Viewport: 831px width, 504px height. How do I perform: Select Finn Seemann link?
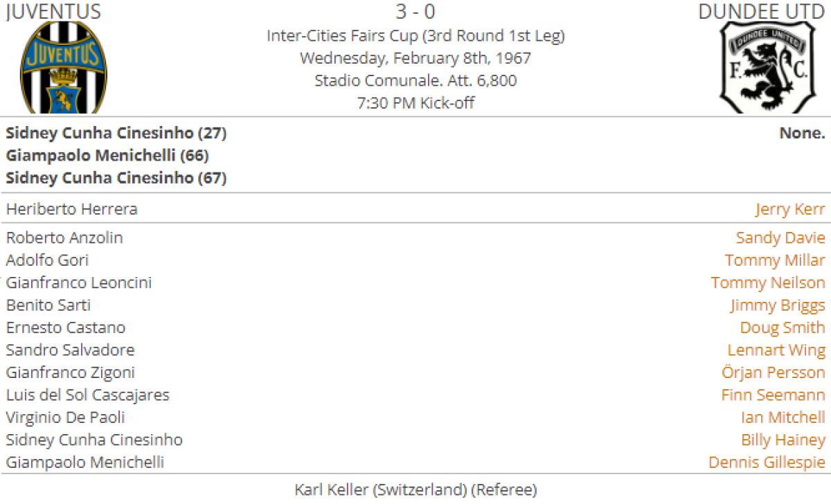(x=773, y=395)
